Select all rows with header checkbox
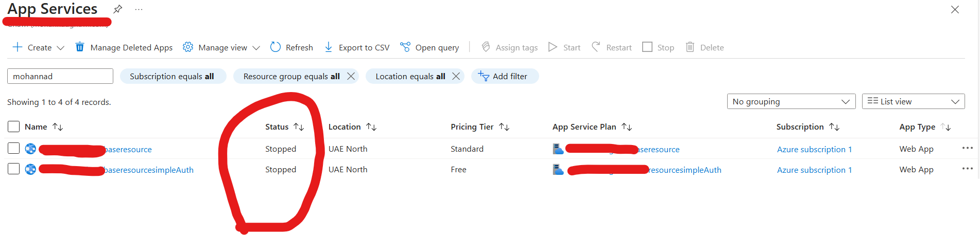980x235 pixels. point(14,126)
